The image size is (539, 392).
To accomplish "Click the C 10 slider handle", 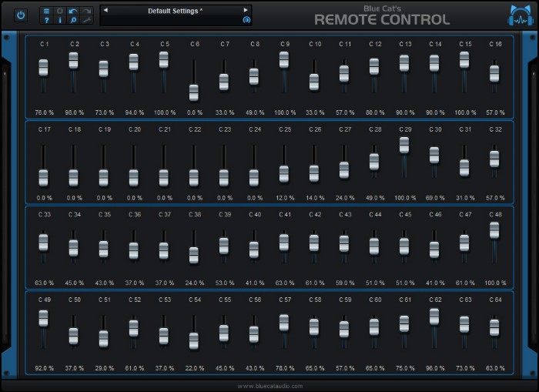I will click(314, 82).
